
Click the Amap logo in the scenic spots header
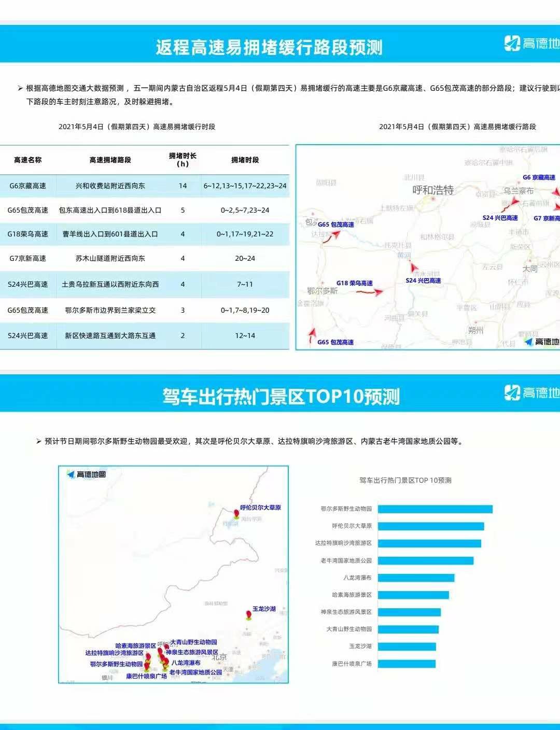tap(531, 393)
